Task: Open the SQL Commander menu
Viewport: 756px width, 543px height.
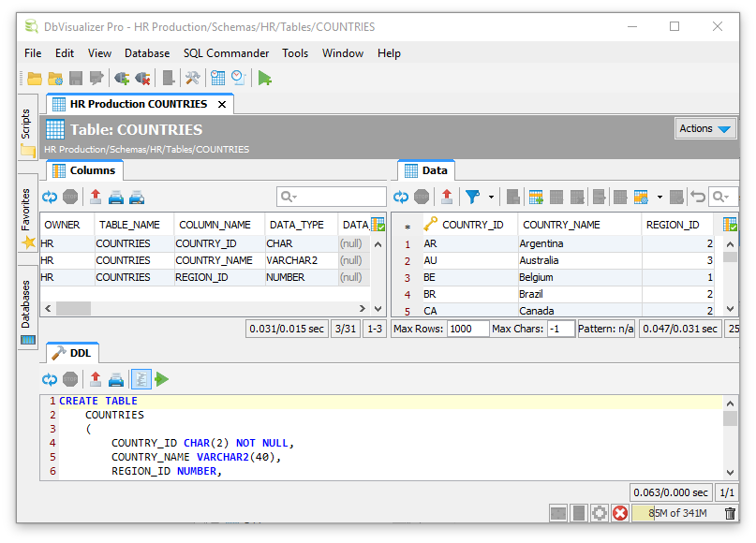Action: 226,53
